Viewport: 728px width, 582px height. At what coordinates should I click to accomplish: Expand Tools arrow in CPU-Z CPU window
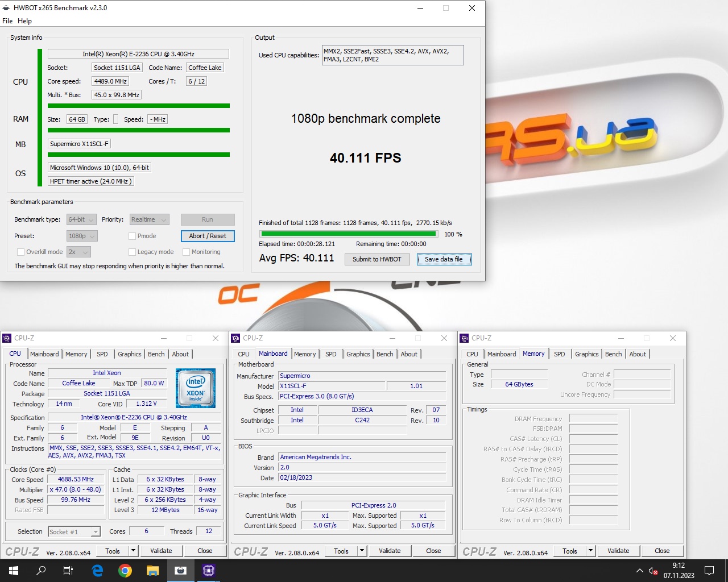[x=133, y=551]
